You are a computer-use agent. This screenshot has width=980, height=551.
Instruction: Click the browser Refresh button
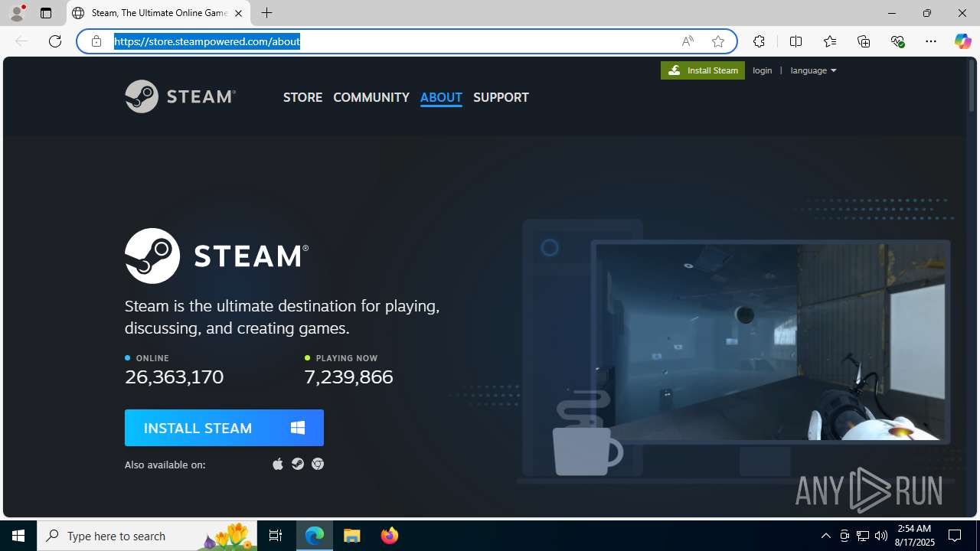tap(55, 41)
